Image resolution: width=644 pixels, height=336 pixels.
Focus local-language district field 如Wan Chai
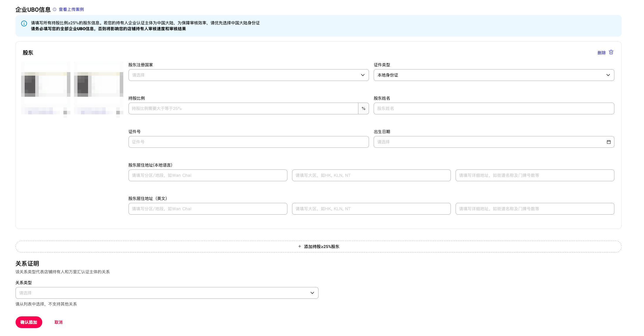208,175
